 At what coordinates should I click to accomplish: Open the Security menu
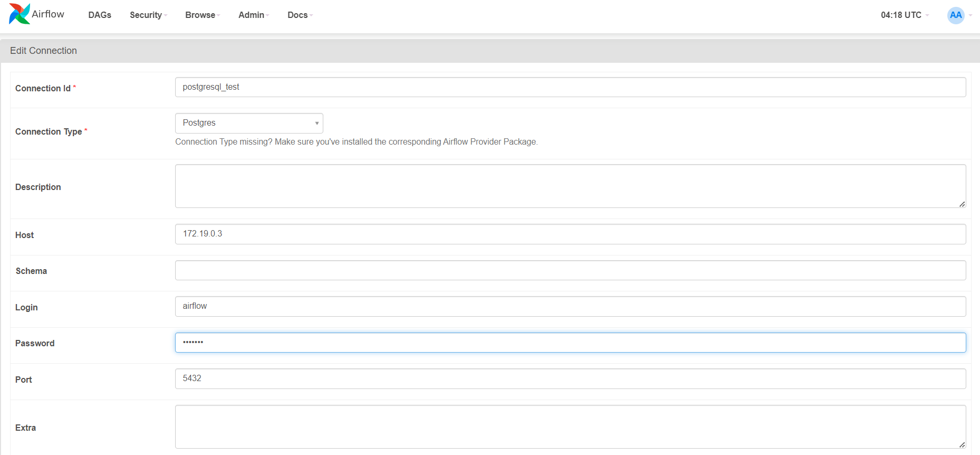148,15
